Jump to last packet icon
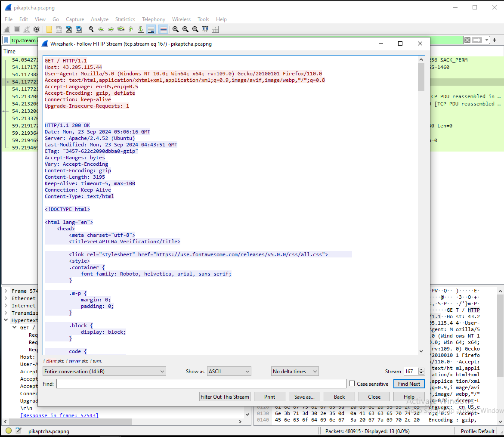504x437 pixels. (x=141, y=29)
